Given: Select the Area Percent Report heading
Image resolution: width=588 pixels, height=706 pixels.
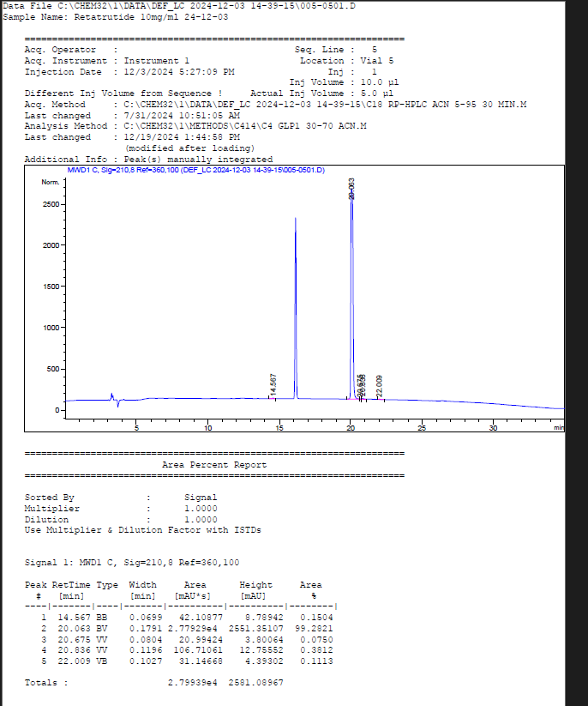Looking at the screenshot, I should tap(214, 465).
